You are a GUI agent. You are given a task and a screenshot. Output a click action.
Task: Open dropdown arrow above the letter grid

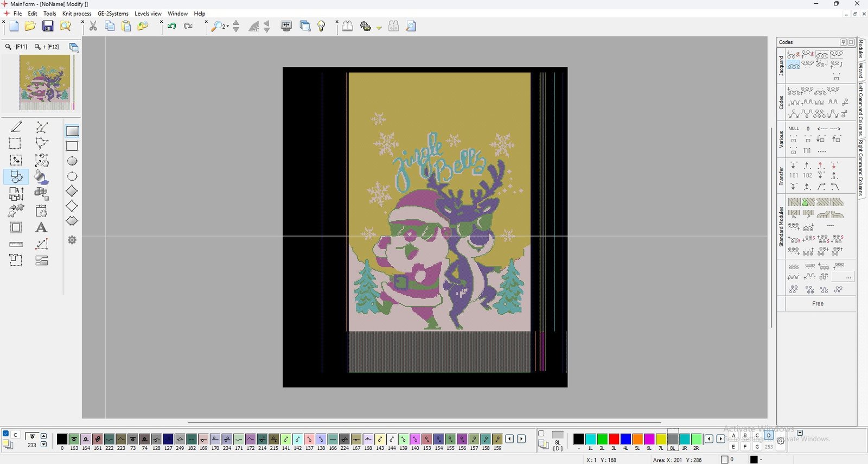click(x=800, y=433)
